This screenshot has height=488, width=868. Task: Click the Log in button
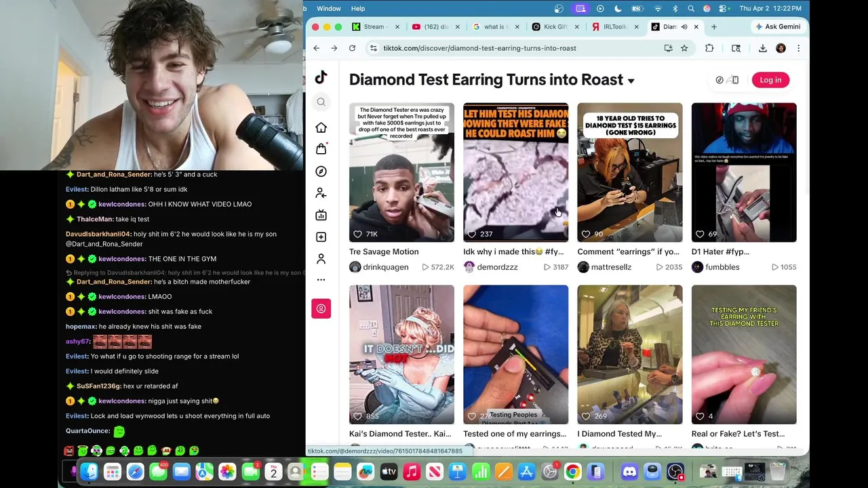[x=770, y=80]
